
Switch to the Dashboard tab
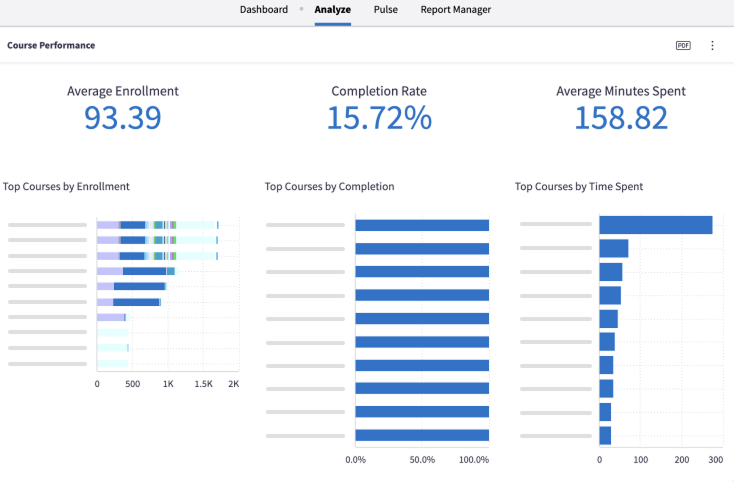[x=264, y=9]
